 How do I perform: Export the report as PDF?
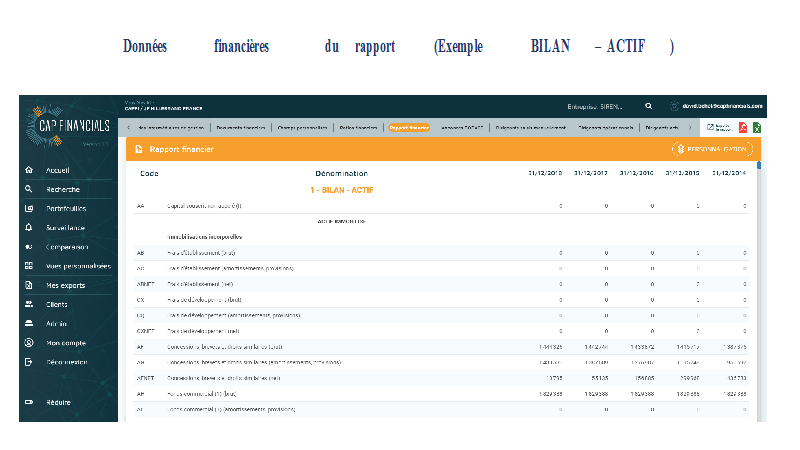(743, 128)
